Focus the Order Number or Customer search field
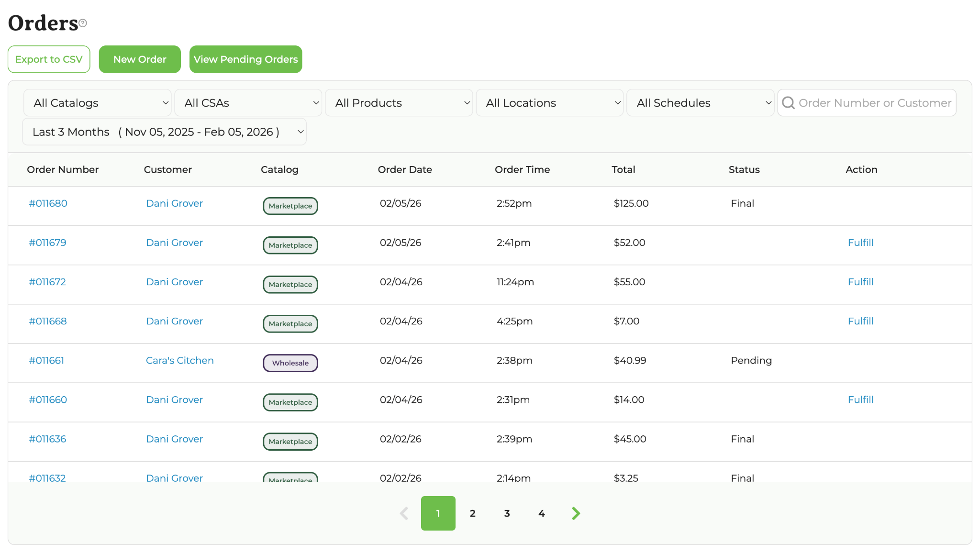 click(874, 103)
